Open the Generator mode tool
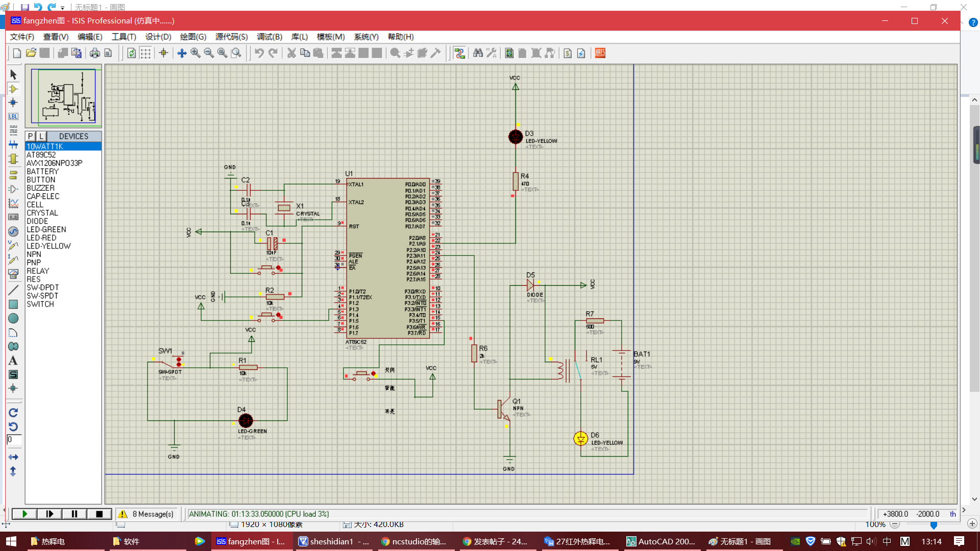This screenshot has height=551, width=980. pos(13,232)
